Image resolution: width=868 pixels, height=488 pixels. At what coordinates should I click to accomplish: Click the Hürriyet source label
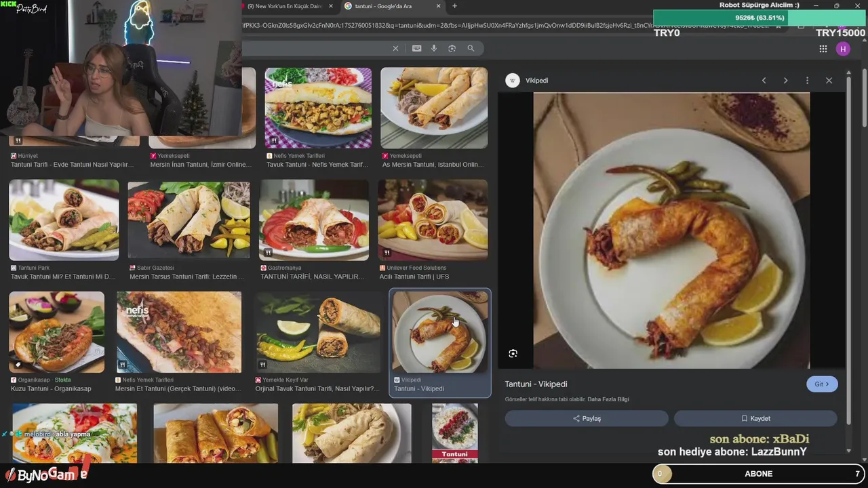coord(26,156)
